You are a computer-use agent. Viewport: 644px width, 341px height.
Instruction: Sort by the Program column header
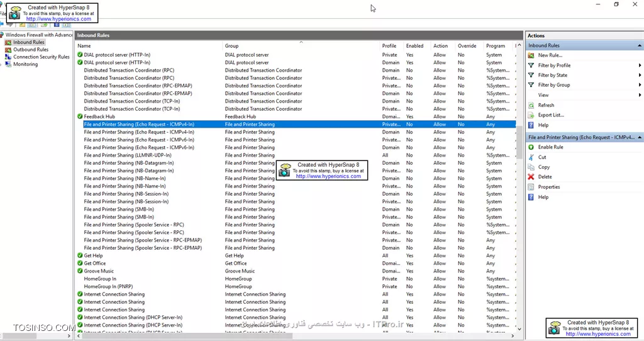coord(498,46)
